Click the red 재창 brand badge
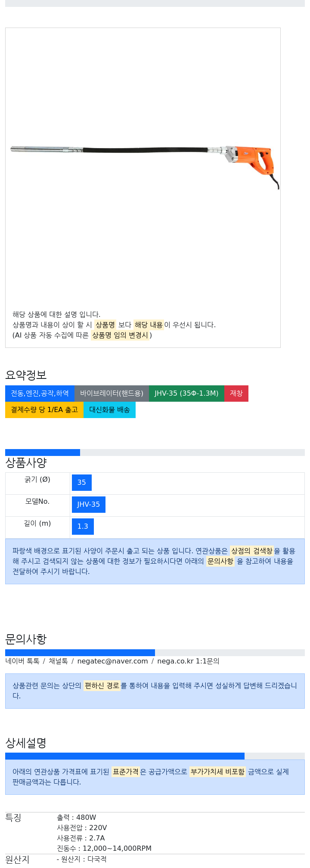 236,394
